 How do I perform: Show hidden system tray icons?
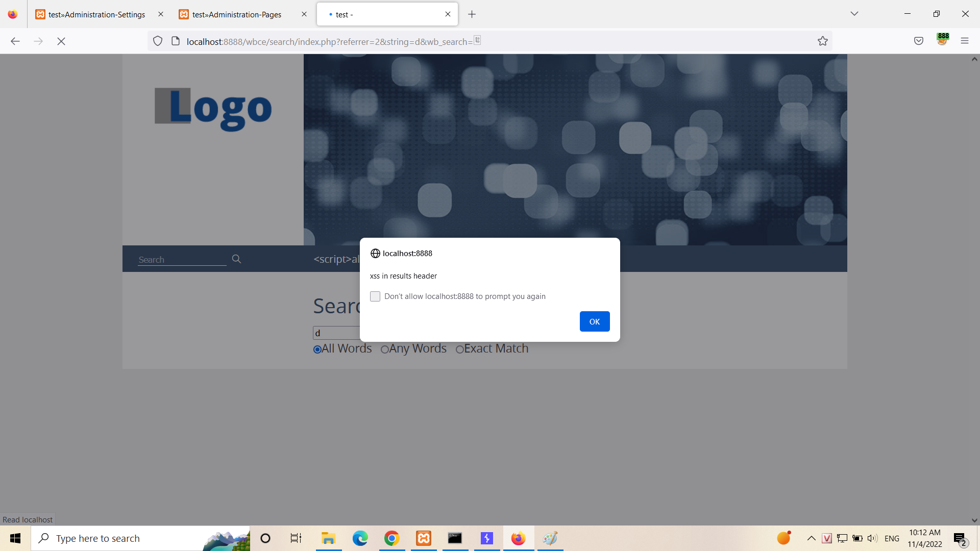click(811, 538)
